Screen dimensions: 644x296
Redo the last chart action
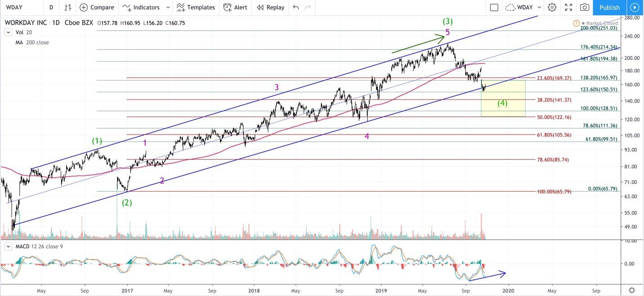tap(308, 7)
